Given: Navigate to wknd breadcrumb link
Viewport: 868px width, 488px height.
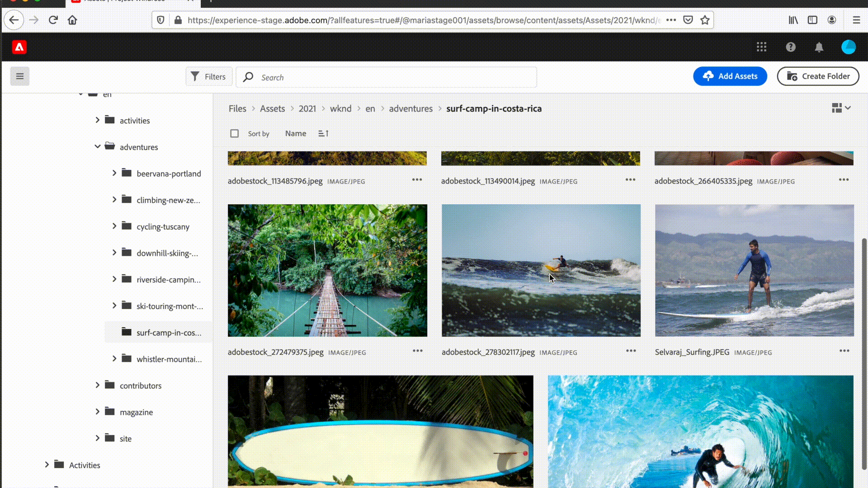Looking at the screenshot, I should click(340, 108).
